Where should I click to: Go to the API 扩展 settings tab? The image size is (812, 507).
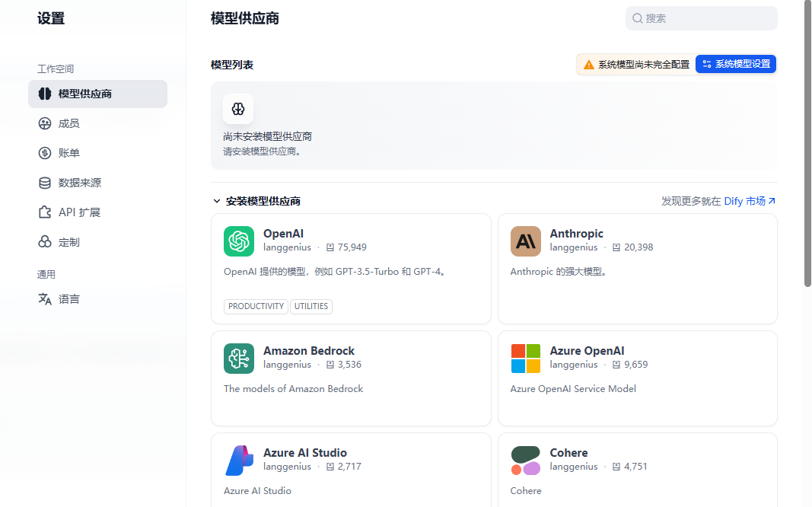coord(98,212)
